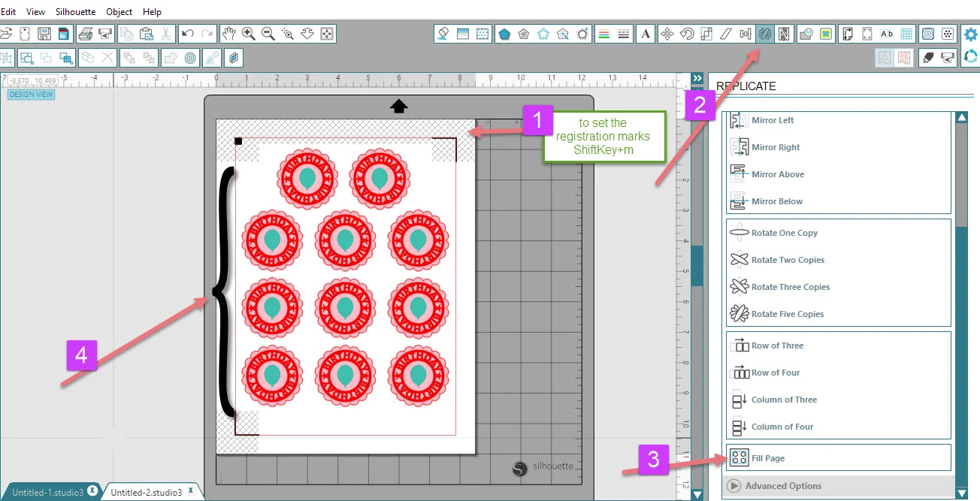980x501 pixels.
Task: Click Replicate panel scroll-down arrow
Action: click(x=961, y=493)
